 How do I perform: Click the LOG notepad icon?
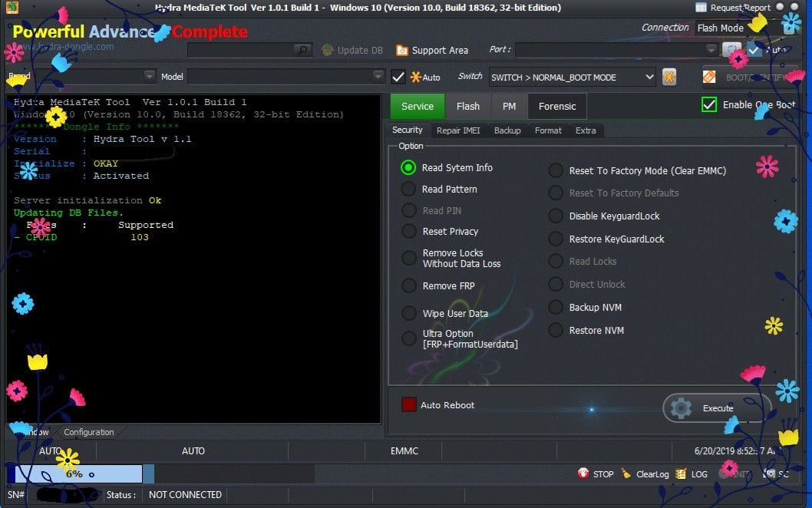(x=681, y=473)
